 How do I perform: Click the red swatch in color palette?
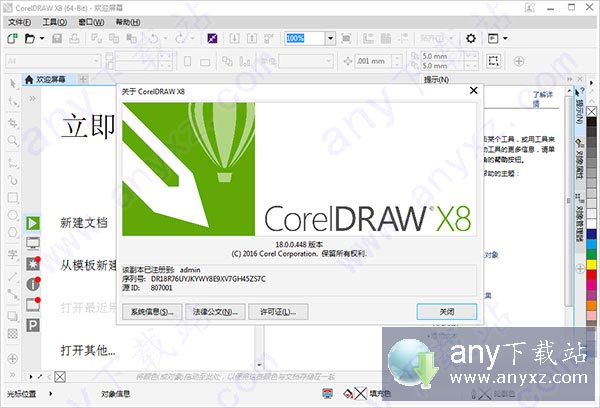tap(592, 275)
